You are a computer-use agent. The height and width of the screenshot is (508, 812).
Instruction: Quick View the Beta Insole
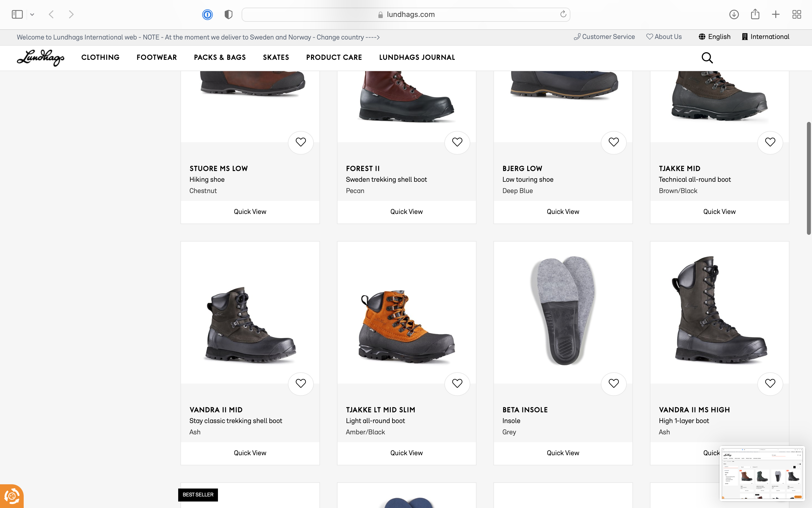point(563,453)
